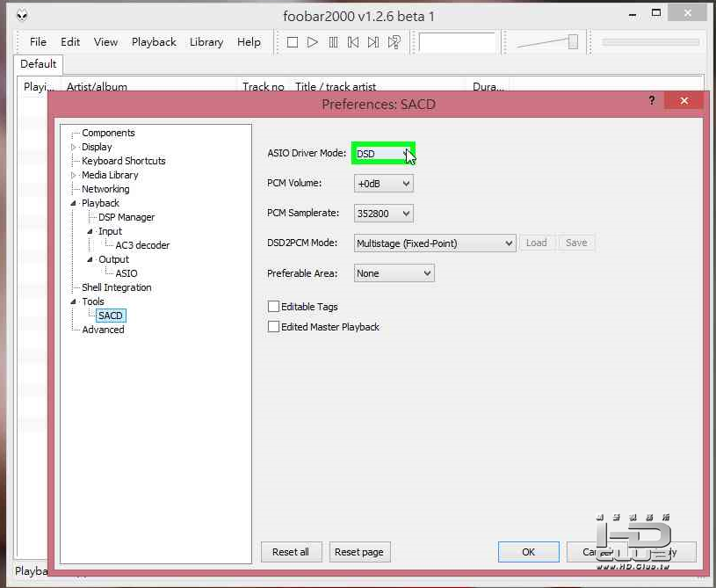The height and width of the screenshot is (588, 716).
Task: Click the playback order box in the toolbar
Action: (x=457, y=42)
